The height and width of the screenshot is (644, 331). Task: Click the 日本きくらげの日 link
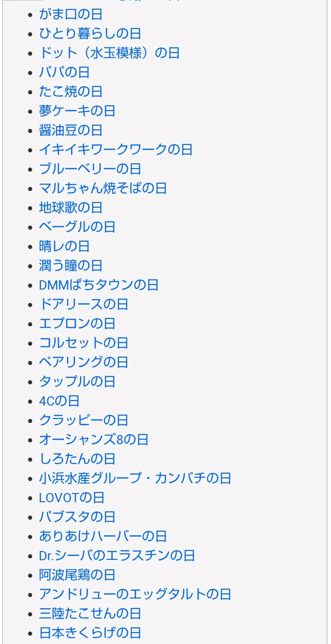[x=90, y=633]
